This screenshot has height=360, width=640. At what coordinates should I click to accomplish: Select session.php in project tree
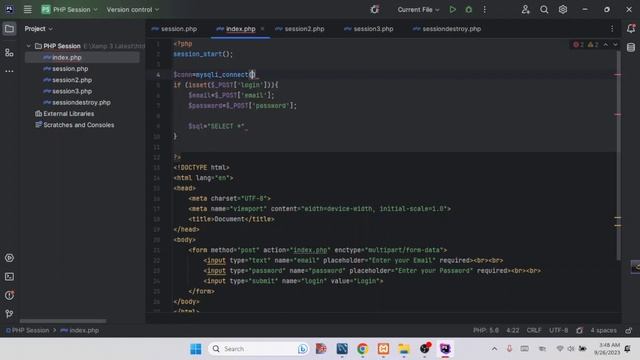[65, 69]
